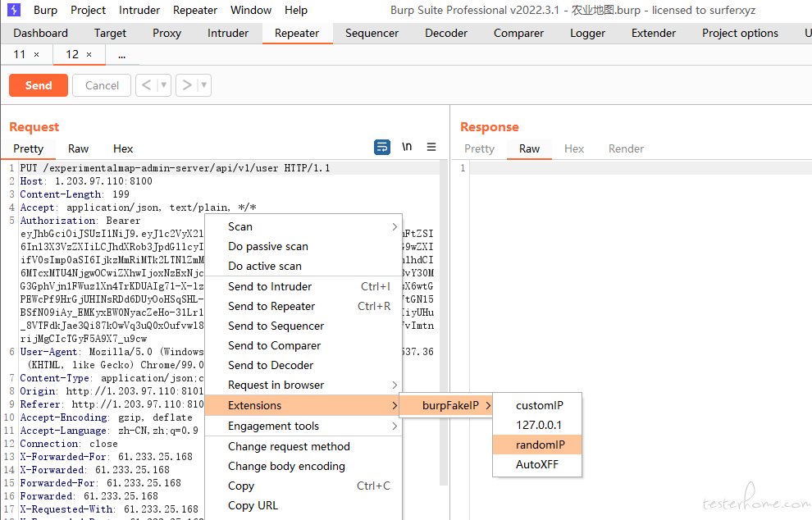Open the Intruder menu in menu bar
This screenshot has width=812, height=520.
pyautogui.click(x=139, y=10)
